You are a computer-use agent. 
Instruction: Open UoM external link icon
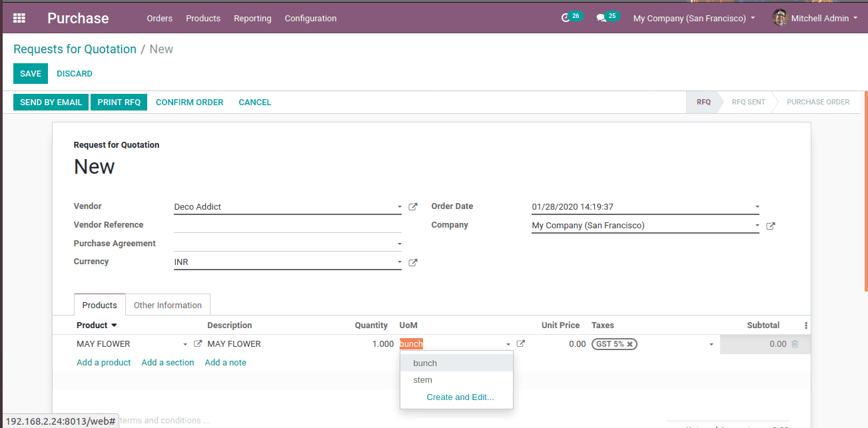(521, 343)
